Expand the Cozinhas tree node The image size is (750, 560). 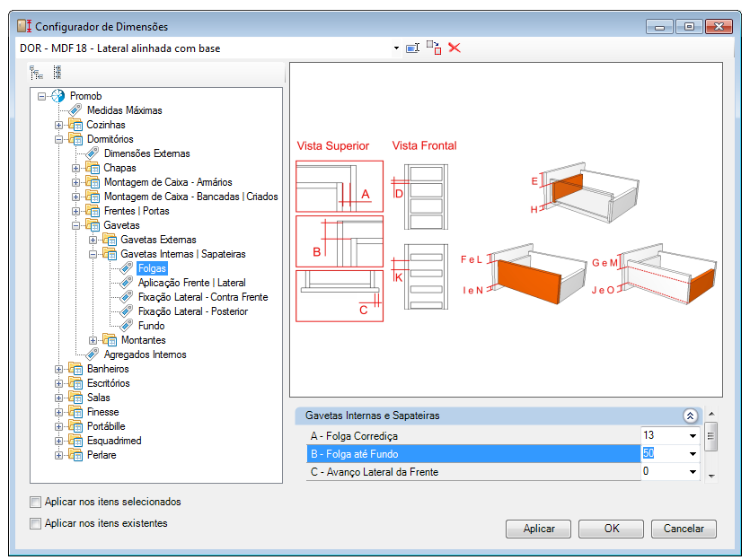[x=58, y=125]
